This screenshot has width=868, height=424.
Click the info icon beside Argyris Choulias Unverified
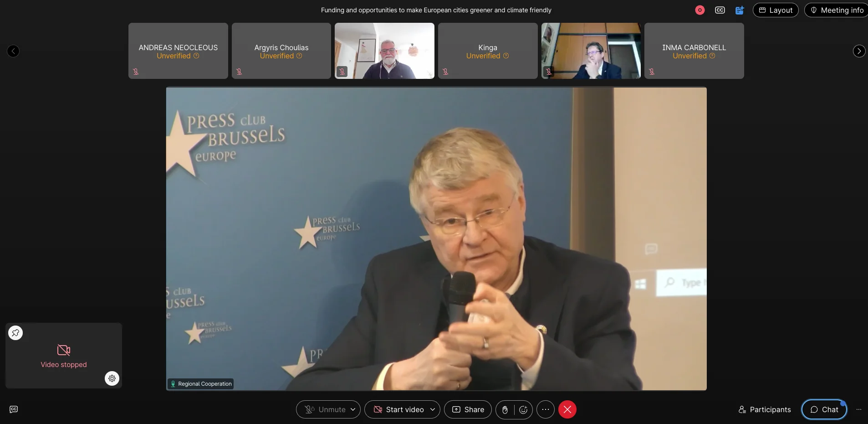click(x=299, y=56)
